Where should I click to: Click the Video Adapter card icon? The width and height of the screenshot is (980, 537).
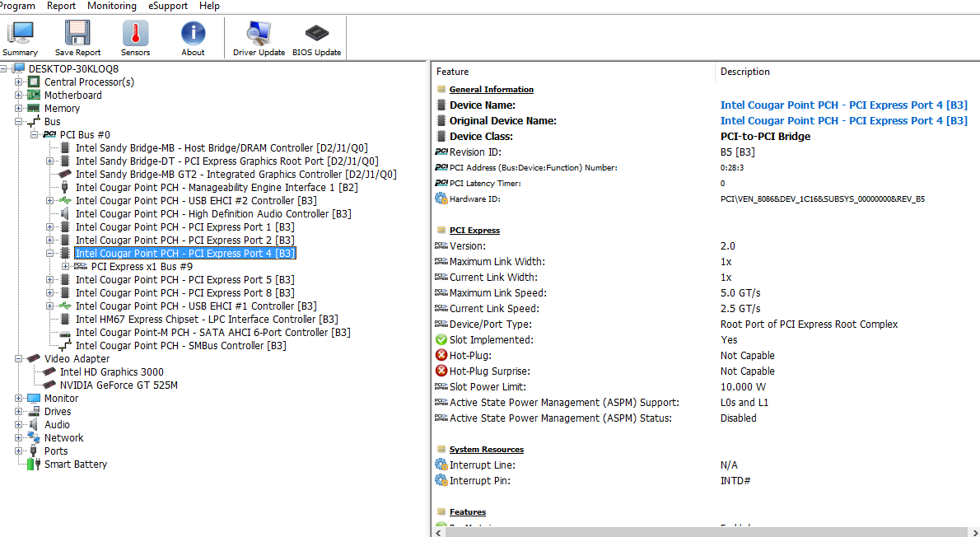(x=34, y=359)
